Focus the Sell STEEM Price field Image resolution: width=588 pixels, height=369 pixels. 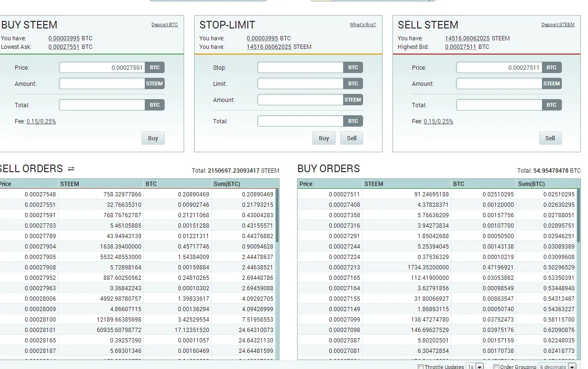(499, 67)
